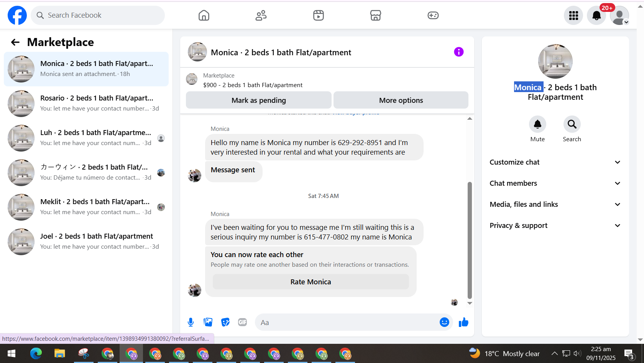Viewport: 644px width, 363px height.
Task: Click Rate Monica button
Action: 310,282
